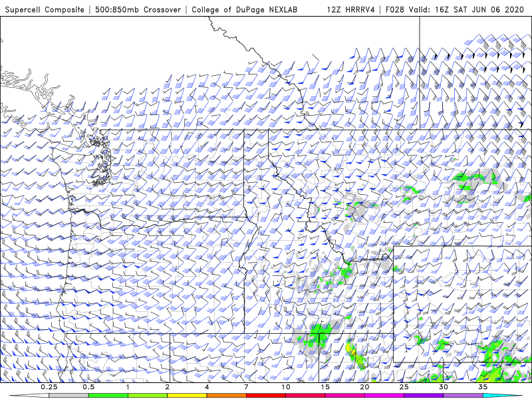Click the legend value 4
This screenshot has width=532, height=399.
pyautogui.click(x=207, y=387)
